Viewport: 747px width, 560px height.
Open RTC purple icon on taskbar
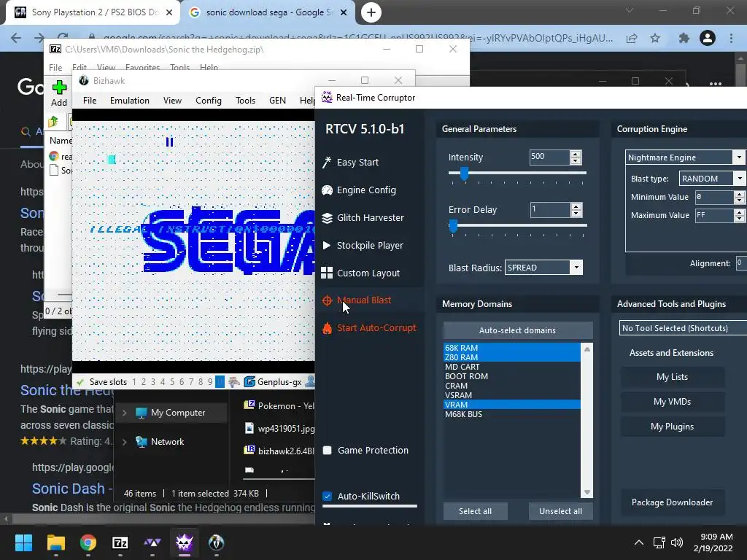coord(185,542)
